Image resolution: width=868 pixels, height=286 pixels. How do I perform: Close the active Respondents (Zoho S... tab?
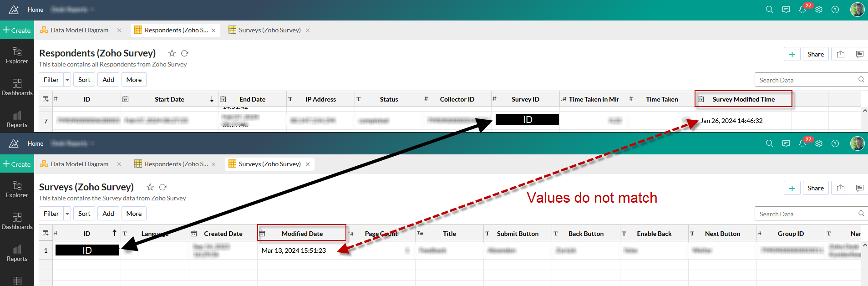(x=213, y=31)
